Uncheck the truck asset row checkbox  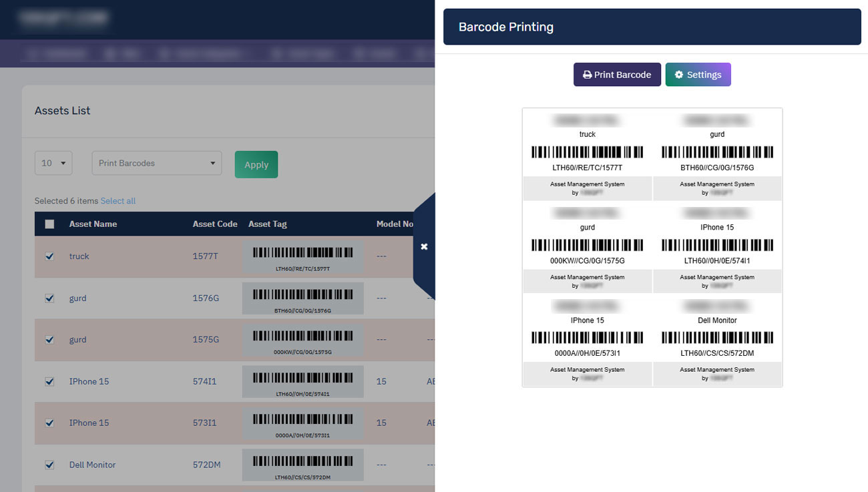49,256
